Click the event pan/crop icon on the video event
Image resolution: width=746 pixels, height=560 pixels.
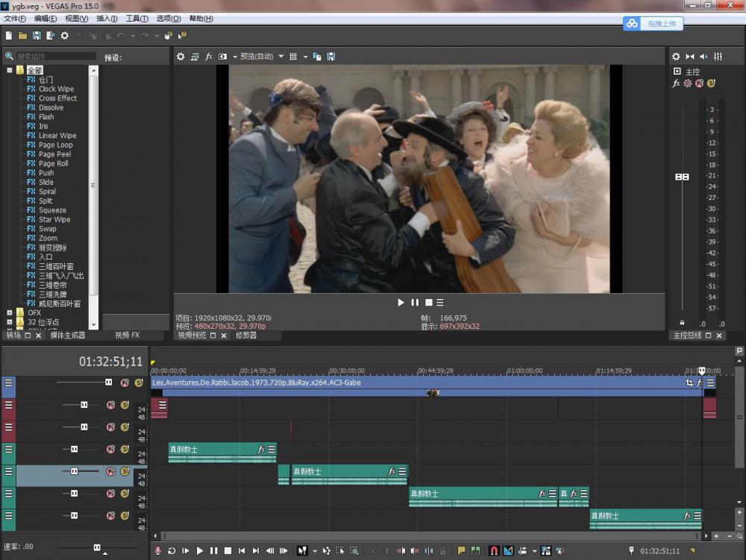[689, 383]
